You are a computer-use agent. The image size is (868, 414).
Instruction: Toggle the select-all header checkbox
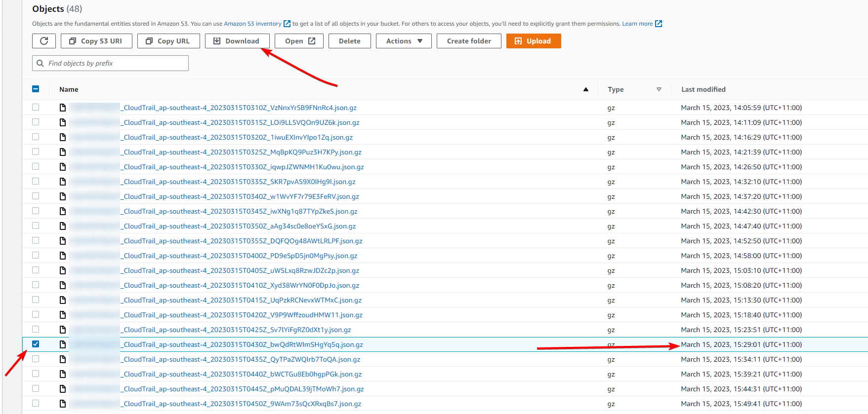click(x=36, y=89)
